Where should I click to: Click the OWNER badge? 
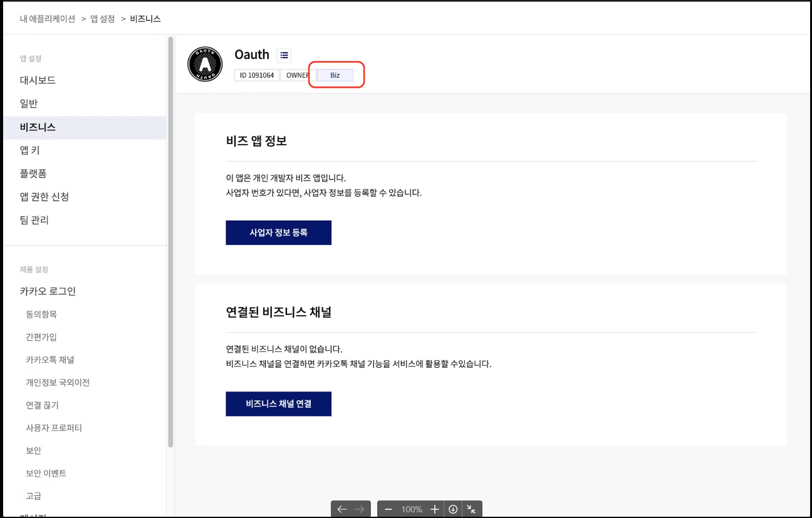(x=298, y=75)
